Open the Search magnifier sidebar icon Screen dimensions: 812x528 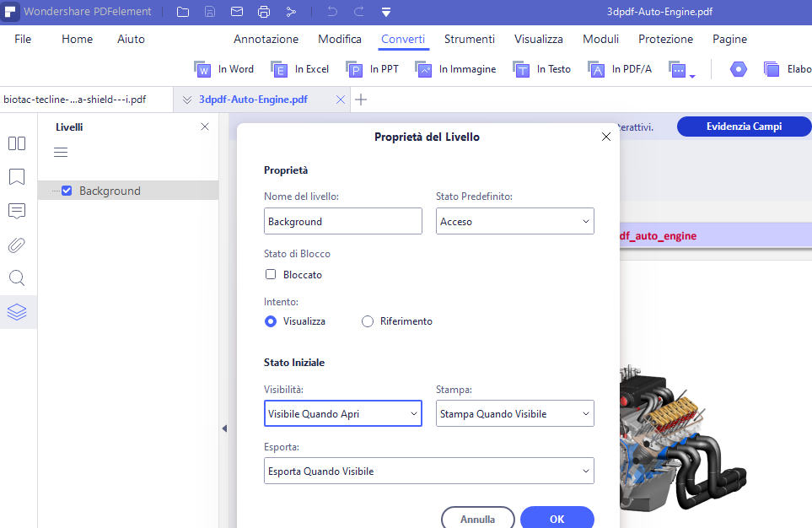pyautogui.click(x=17, y=278)
